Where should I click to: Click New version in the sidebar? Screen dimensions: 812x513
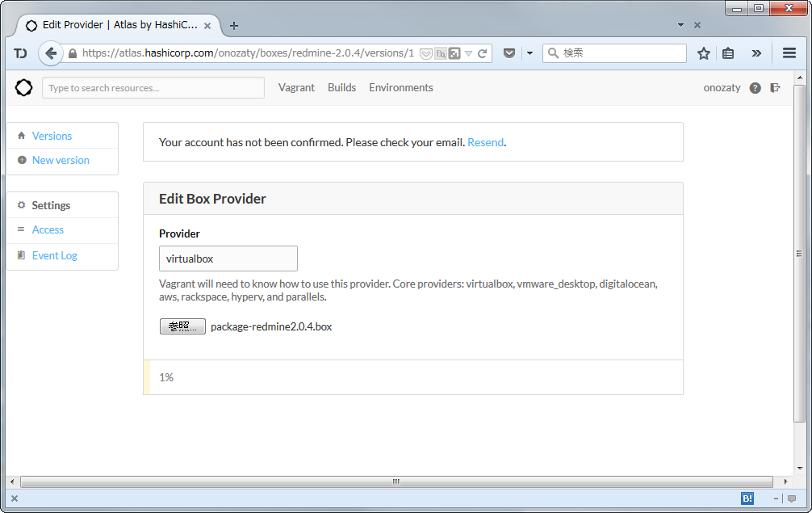click(x=62, y=161)
